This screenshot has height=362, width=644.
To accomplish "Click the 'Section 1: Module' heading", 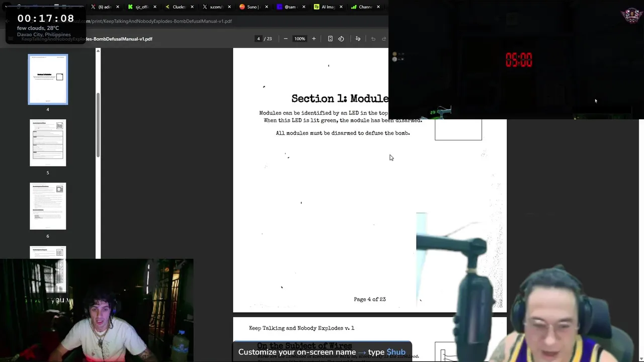I will click(x=340, y=99).
